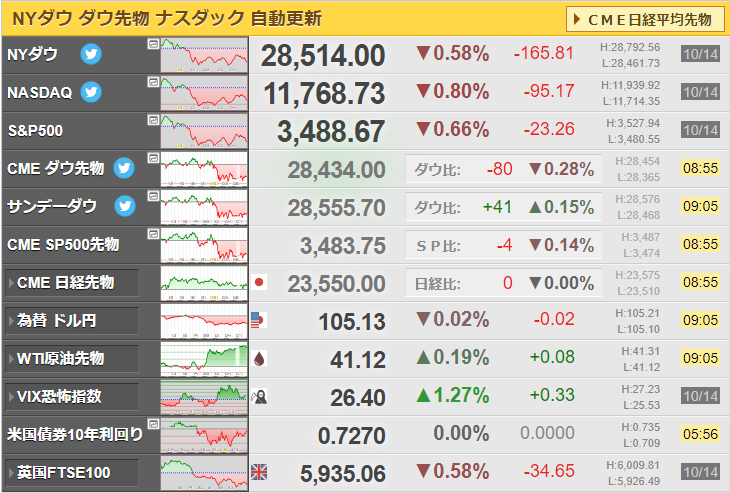Click the Twitter icon beside NYダウ

(x=91, y=54)
